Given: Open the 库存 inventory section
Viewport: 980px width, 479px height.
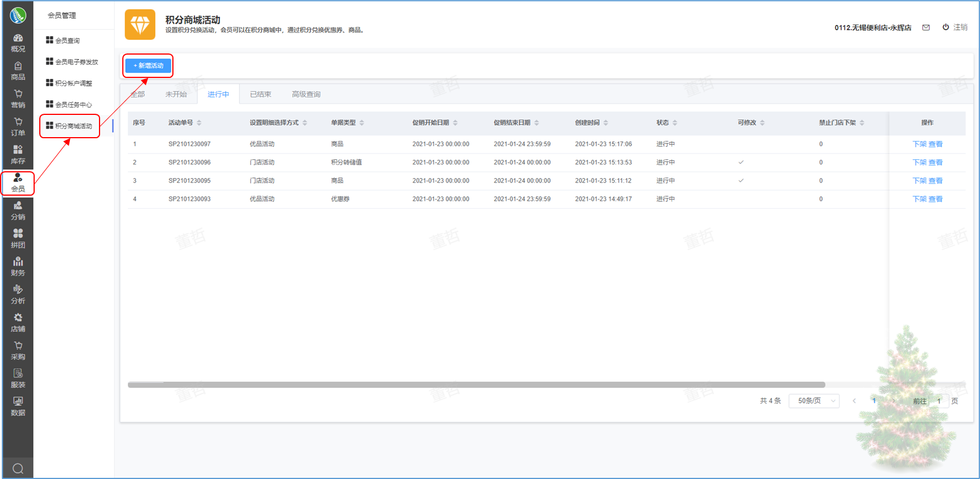Looking at the screenshot, I should point(18,155).
